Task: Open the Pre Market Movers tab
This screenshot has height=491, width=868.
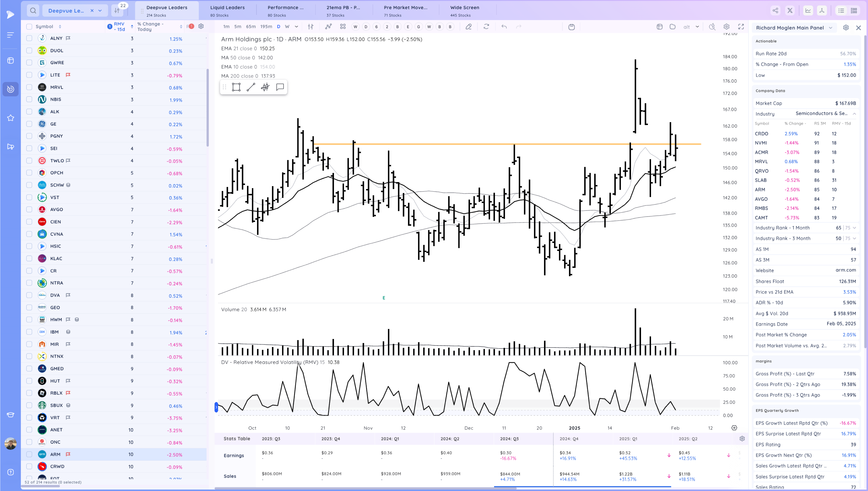Action: tap(405, 10)
